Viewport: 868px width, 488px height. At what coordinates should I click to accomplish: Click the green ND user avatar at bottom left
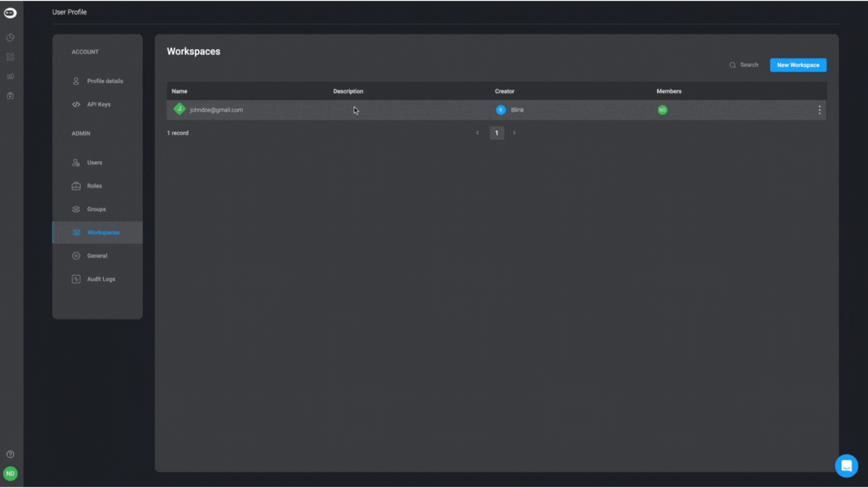coord(11,474)
